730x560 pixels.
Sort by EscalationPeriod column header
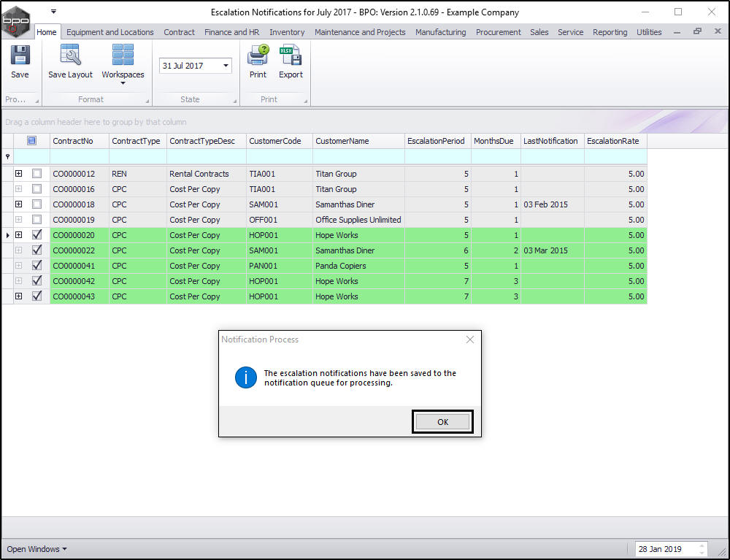click(437, 141)
